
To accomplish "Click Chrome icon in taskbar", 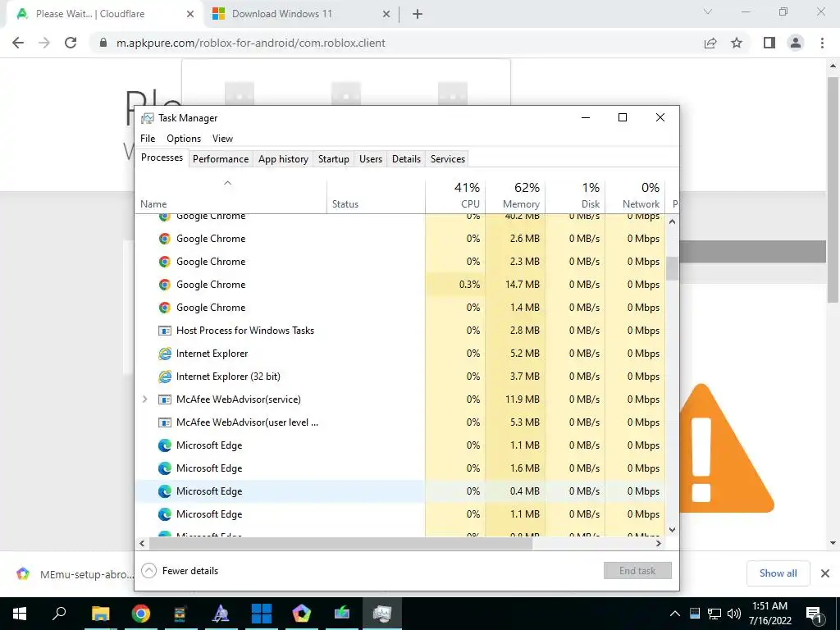I will [x=141, y=614].
